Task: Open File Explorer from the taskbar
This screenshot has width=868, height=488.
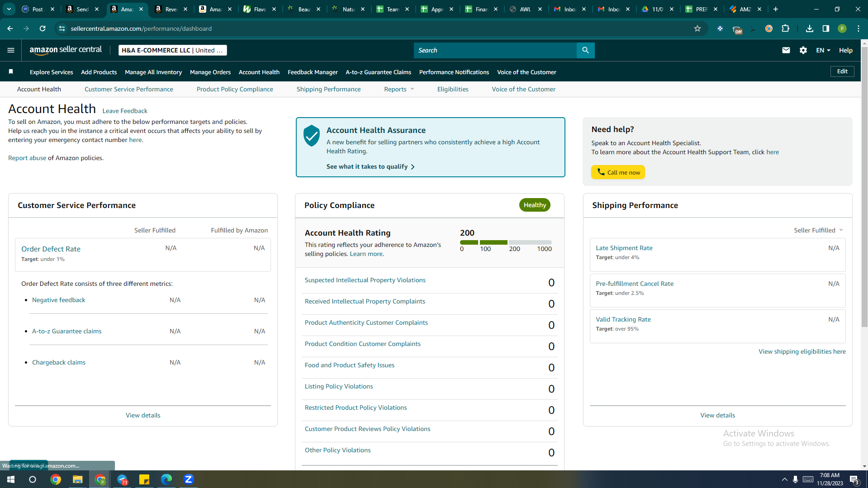Action: point(78,479)
